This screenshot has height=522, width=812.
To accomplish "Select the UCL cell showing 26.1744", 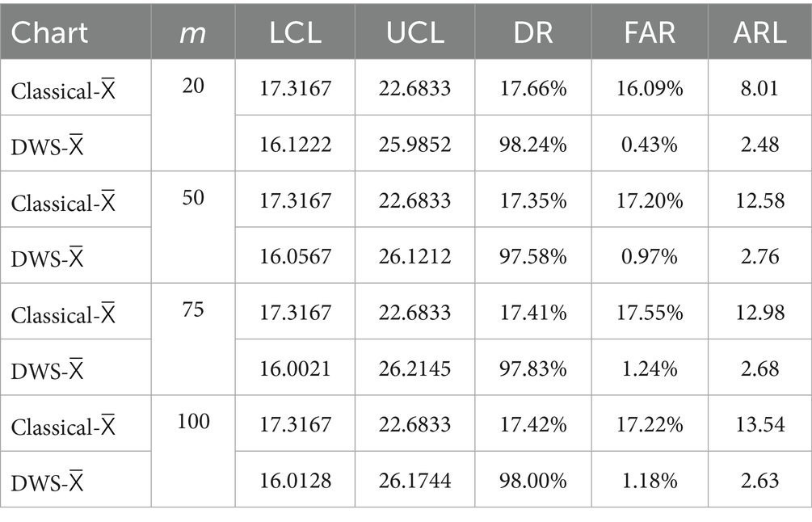I will click(x=414, y=481).
